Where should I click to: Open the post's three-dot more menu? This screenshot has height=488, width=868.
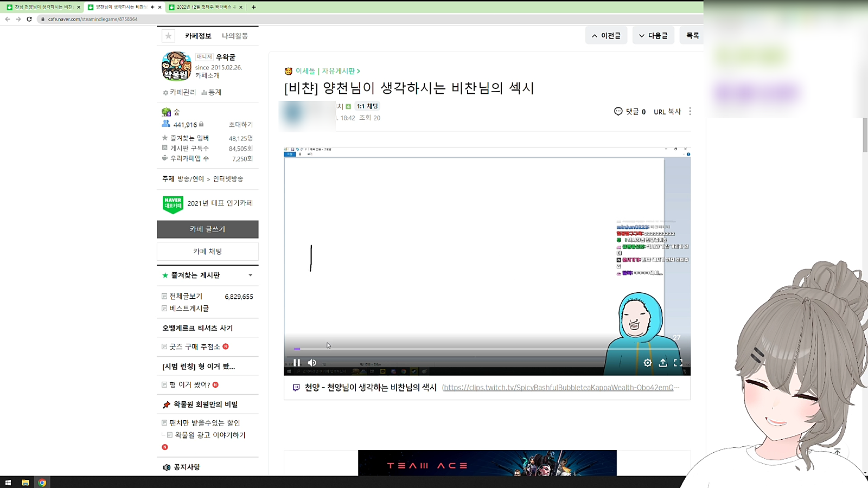pyautogui.click(x=690, y=111)
